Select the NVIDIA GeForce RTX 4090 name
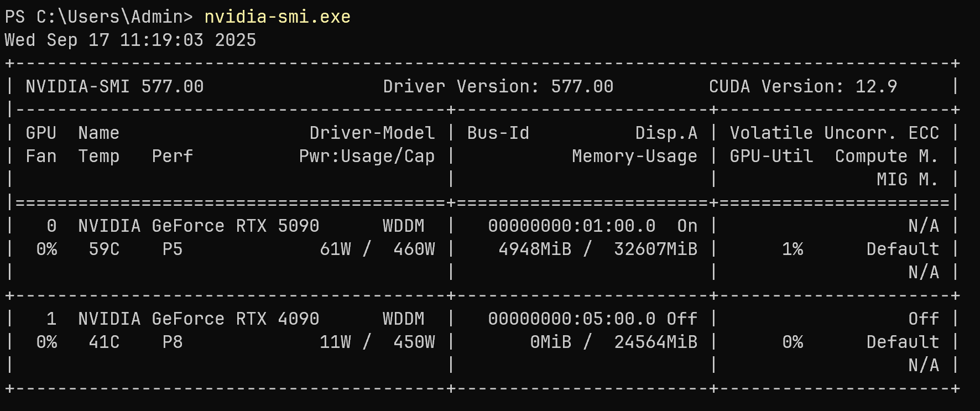 pyautogui.click(x=199, y=319)
